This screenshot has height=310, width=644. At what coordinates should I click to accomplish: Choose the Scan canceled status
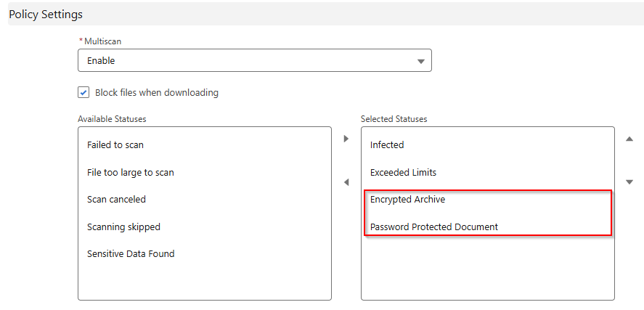tap(116, 200)
